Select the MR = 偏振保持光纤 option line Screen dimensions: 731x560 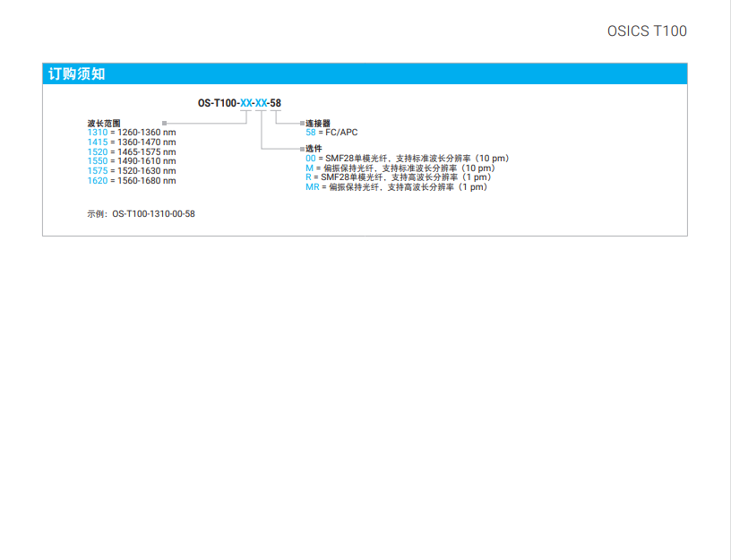click(x=397, y=187)
